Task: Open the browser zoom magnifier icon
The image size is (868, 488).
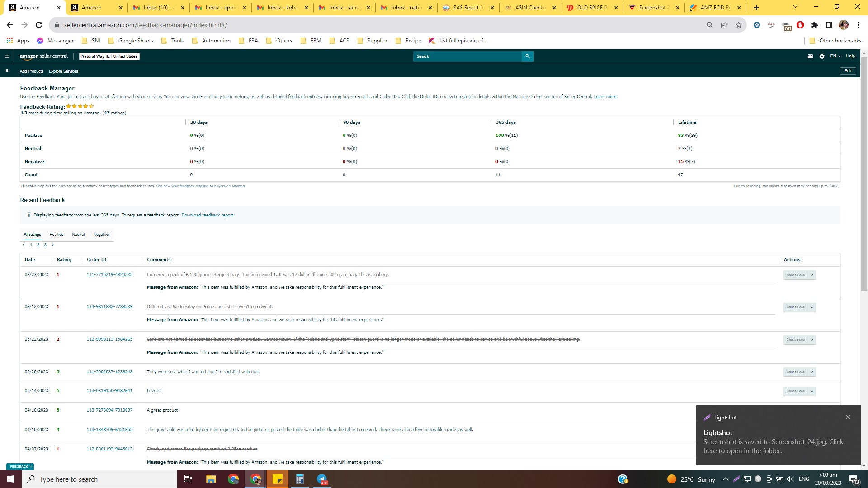Action: click(x=710, y=25)
